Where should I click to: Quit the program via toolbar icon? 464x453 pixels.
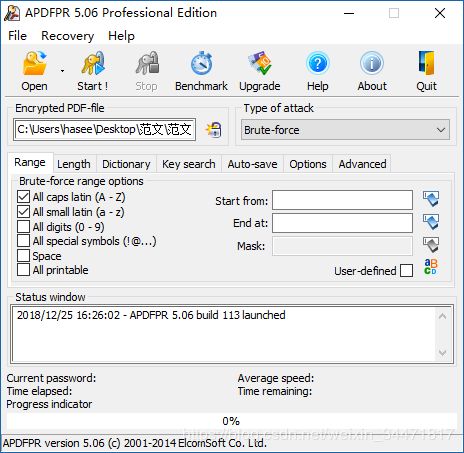coord(426,71)
